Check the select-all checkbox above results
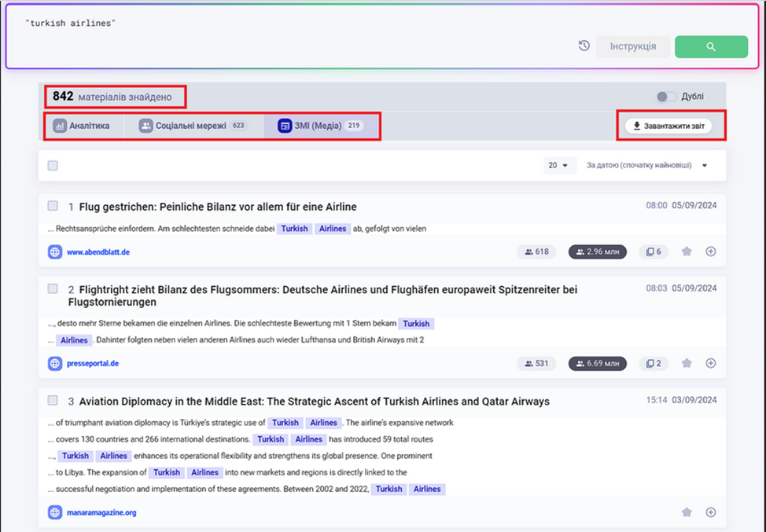The width and height of the screenshot is (766, 532). 53,166
